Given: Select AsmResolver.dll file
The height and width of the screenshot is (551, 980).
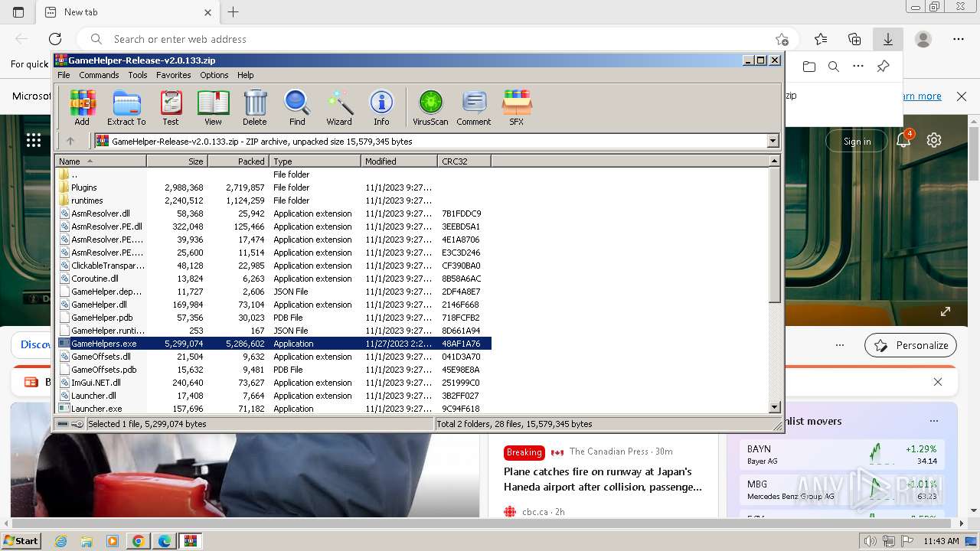Looking at the screenshot, I should (274, 214).
